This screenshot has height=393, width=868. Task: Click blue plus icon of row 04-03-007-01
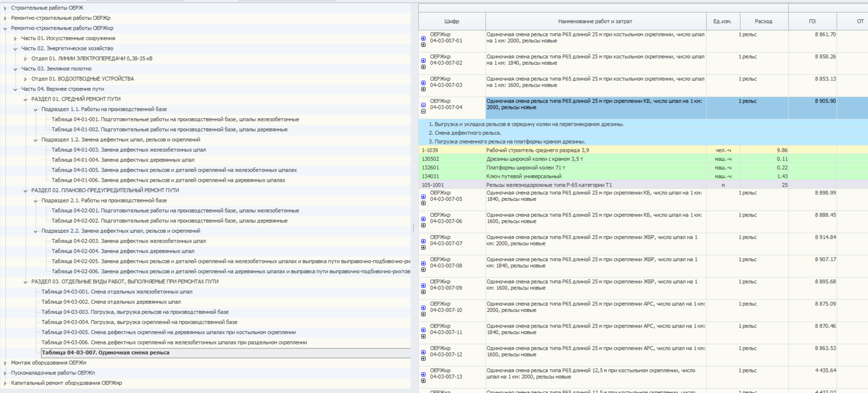pos(423,38)
